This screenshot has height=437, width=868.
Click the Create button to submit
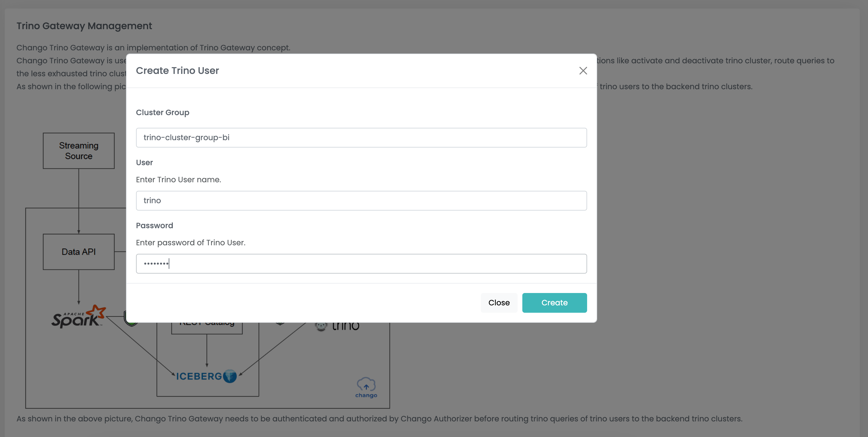tap(554, 302)
